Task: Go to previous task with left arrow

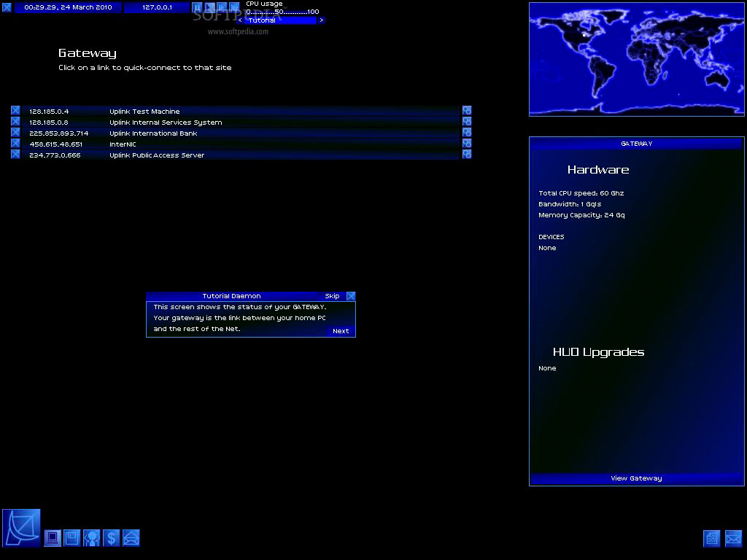Action: 240,20
